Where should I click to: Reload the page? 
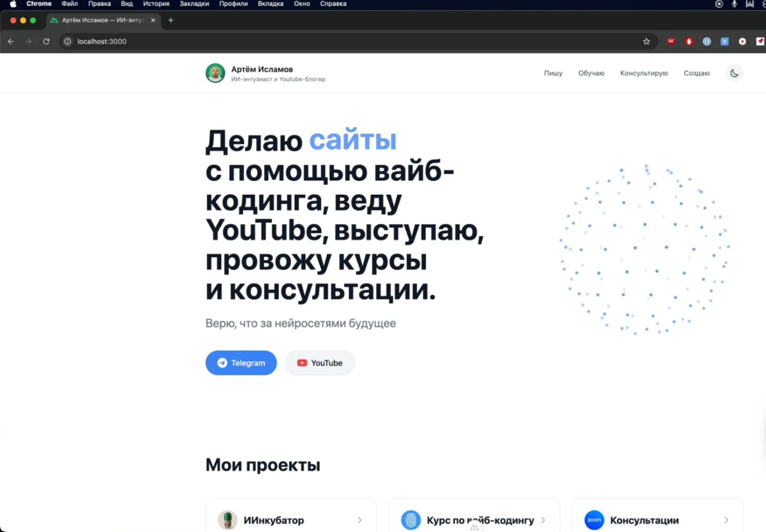pos(46,42)
